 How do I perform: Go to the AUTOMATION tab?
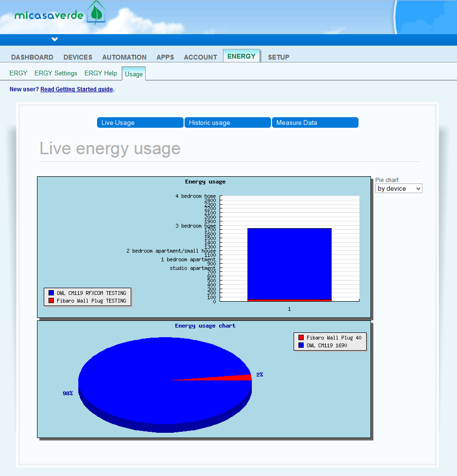click(x=124, y=57)
